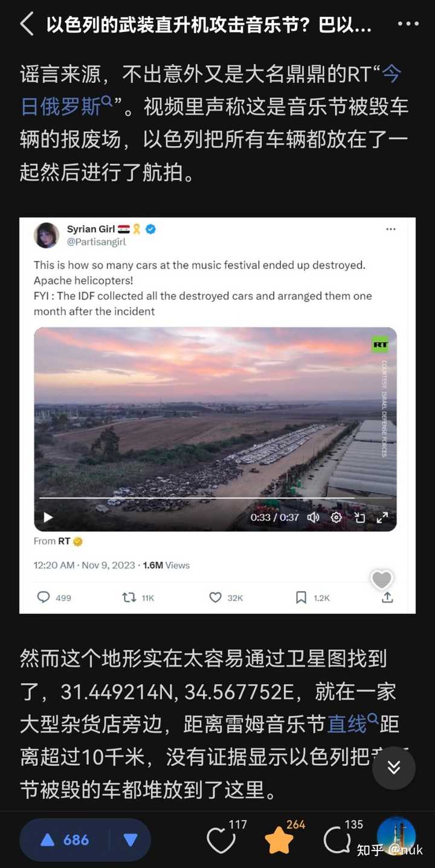Screen dimensions: 435x868
Task: Tap the white heart overlay on image
Action: click(x=382, y=580)
